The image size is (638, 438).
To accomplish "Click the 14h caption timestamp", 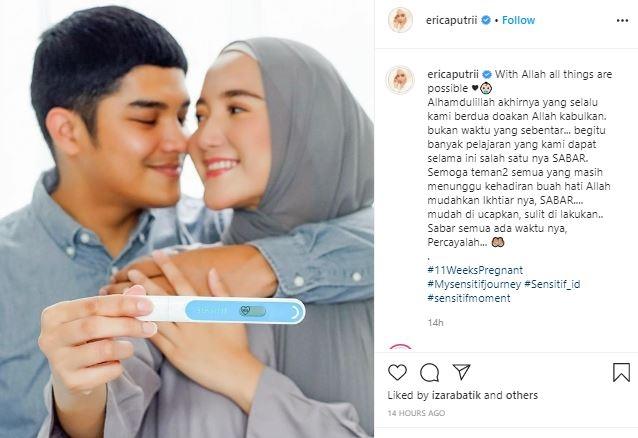I will pyautogui.click(x=435, y=323).
